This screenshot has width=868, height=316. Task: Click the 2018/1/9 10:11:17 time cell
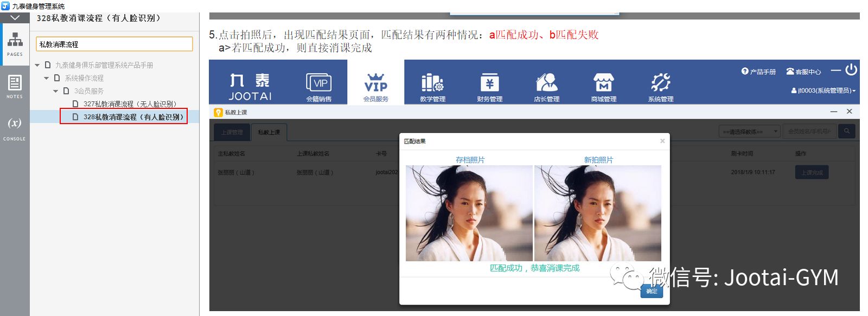point(753,172)
